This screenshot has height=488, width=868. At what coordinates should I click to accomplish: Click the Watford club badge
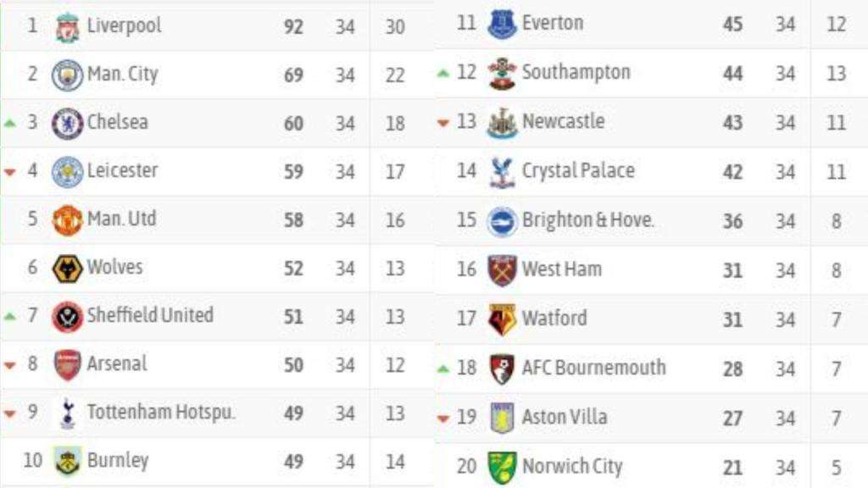(502, 319)
